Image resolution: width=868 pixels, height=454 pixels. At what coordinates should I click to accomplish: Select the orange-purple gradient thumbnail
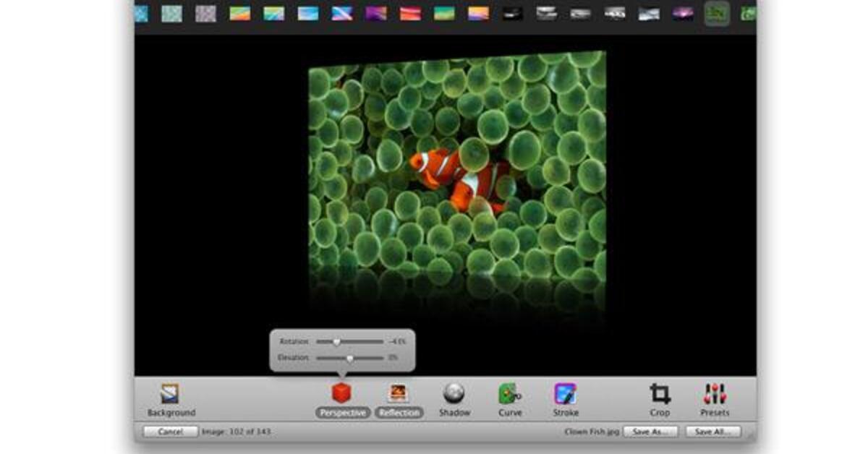[x=478, y=13]
